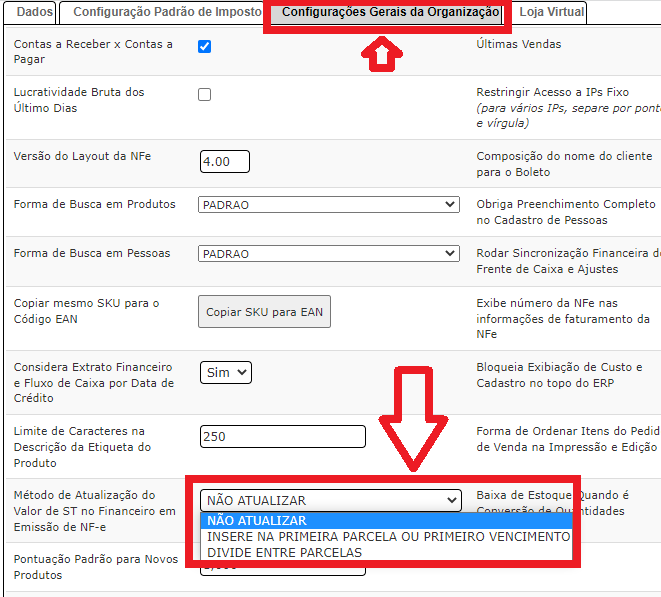Click Contas a Receber x Contas a Pagar label

pos(93,51)
